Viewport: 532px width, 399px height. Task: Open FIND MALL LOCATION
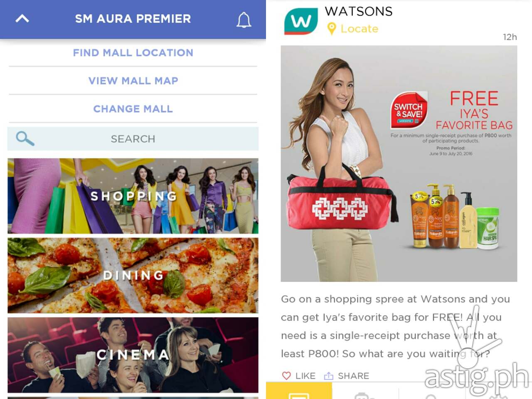133,53
